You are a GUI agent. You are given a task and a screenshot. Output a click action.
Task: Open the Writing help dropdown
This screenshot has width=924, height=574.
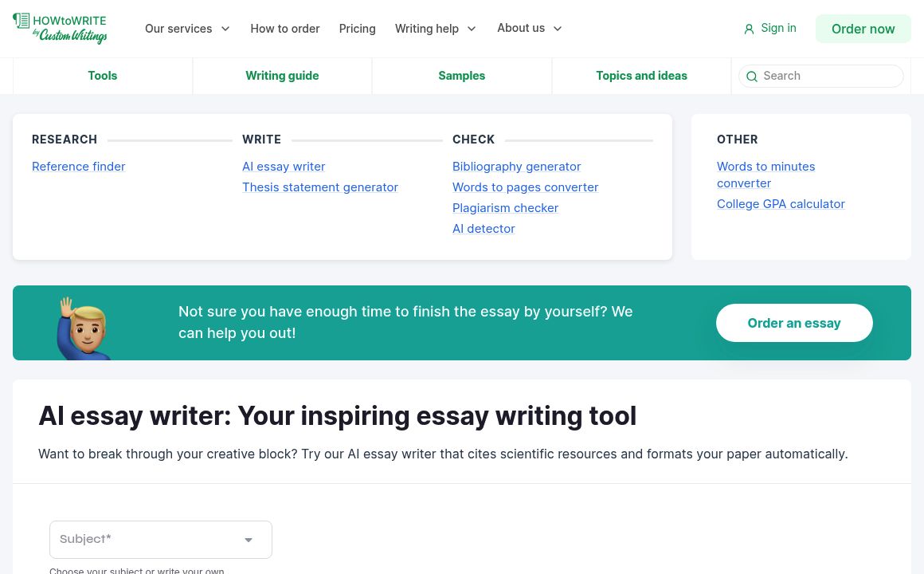pyautogui.click(x=436, y=29)
